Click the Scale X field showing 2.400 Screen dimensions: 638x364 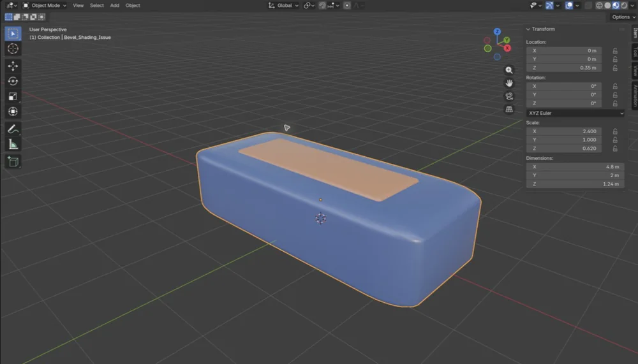[563, 131]
